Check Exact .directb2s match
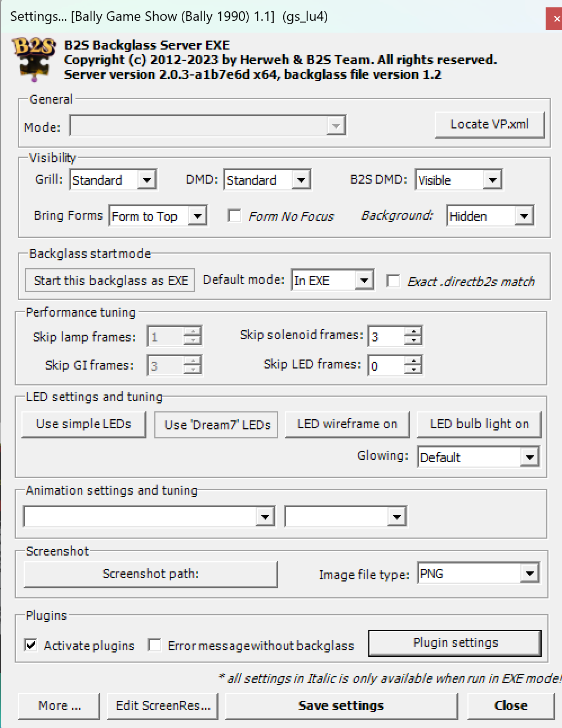This screenshot has height=728, width=562. (393, 281)
